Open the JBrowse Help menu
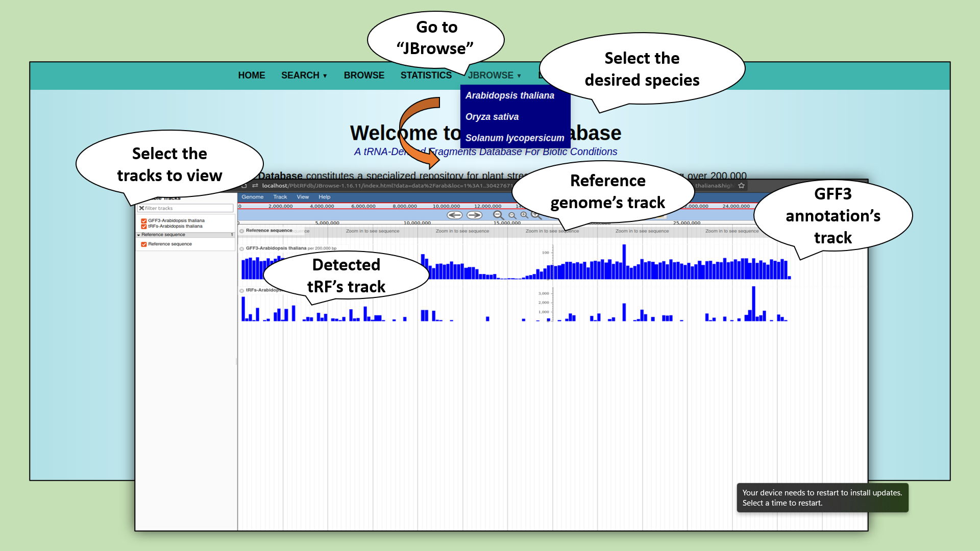 click(x=325, y=197)
